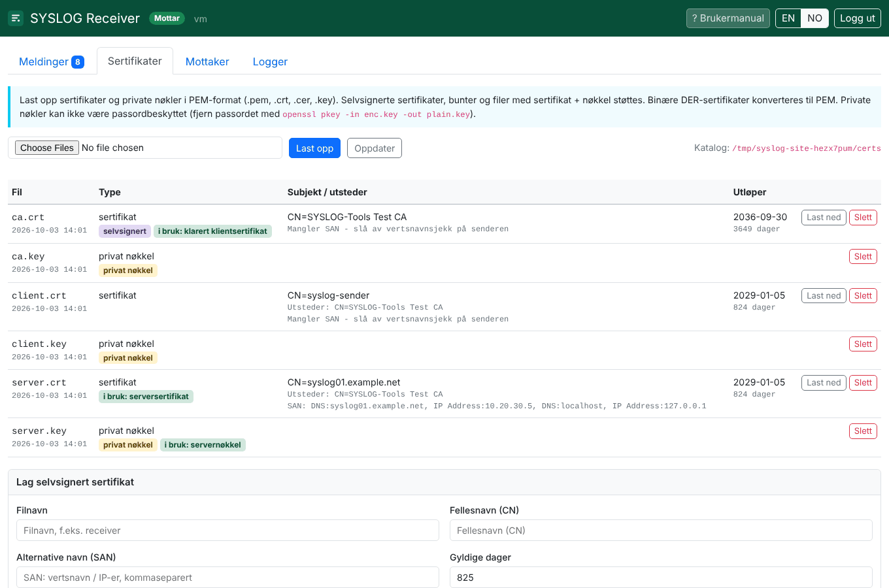Viewport: 889px width, 588px height.
Task: Click the Oppdater button
Action: 375,148
